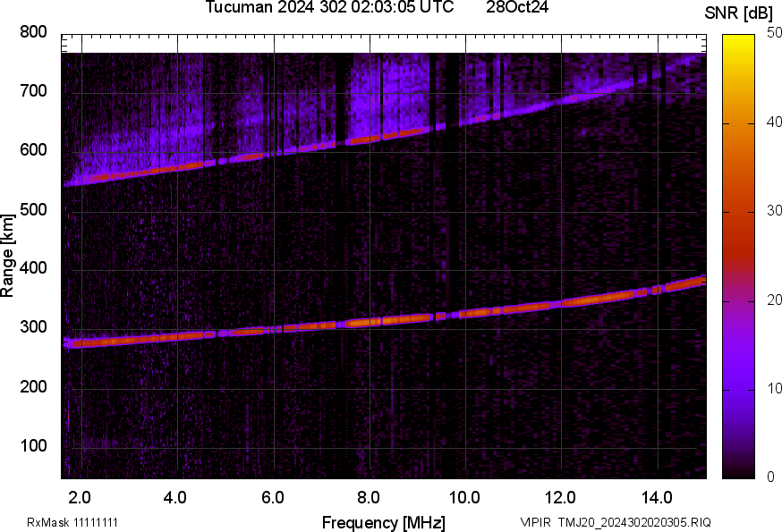
Task: Click the plot title 'Tucuman 2024 302 02:03:05 UTC'
Action: [329, 7]
